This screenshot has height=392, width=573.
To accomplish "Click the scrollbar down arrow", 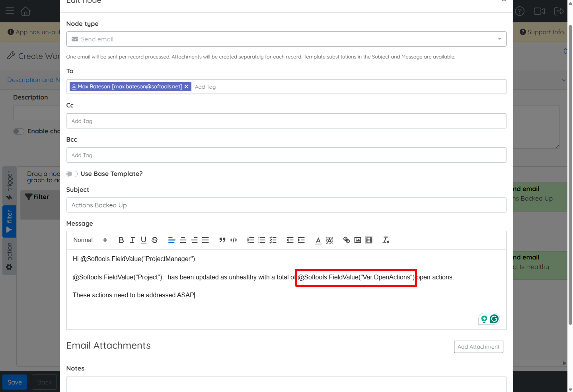I will pyautogui.click(x=570, y=390).
